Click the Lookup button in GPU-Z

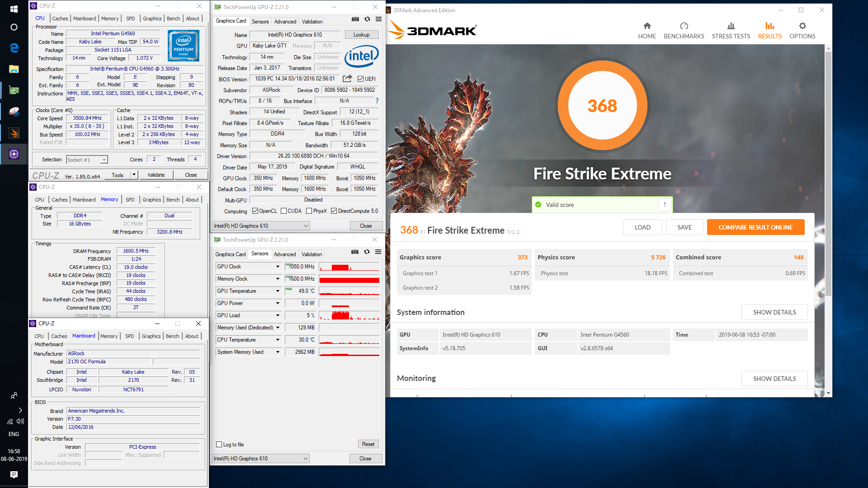(x=361, y=35)
